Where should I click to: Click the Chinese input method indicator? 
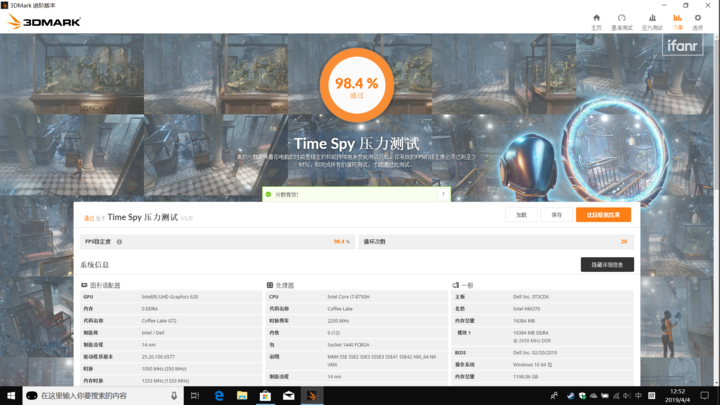639,395
